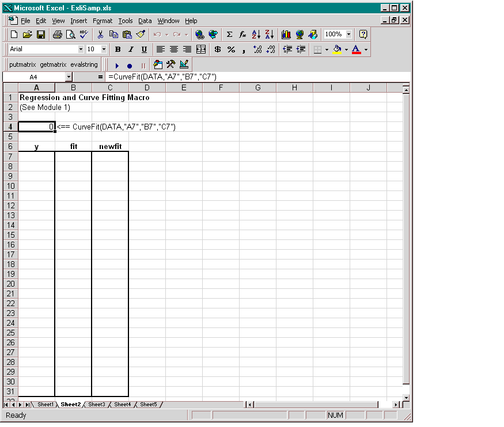Click the Run Macro play icon
This screenshot has width=504, height=427.
[117, 66]
